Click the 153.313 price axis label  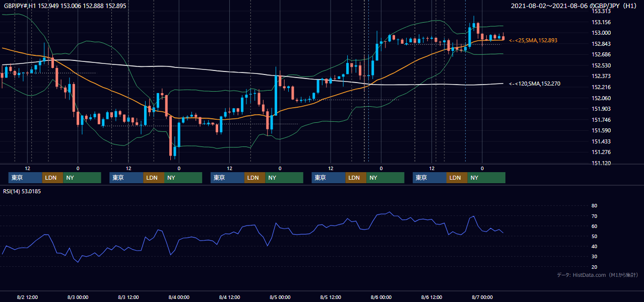tap(601, 11)
